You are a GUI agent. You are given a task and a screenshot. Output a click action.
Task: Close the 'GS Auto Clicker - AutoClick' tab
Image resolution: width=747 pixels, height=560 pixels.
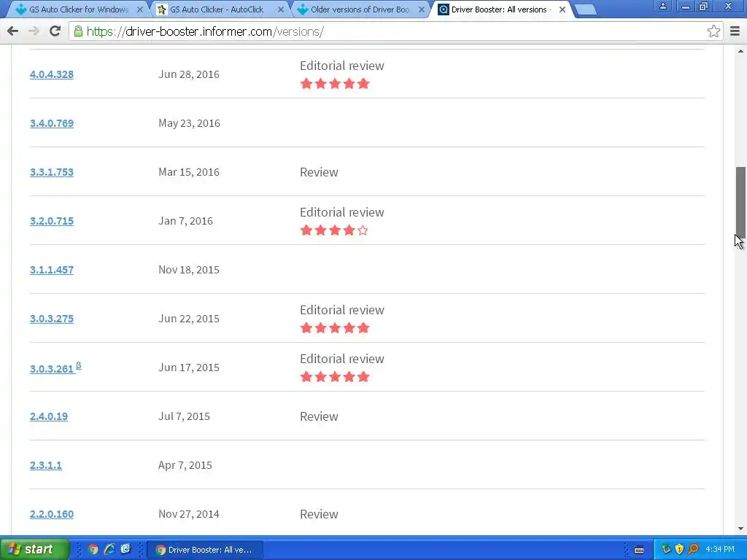(x=281, y=9)
